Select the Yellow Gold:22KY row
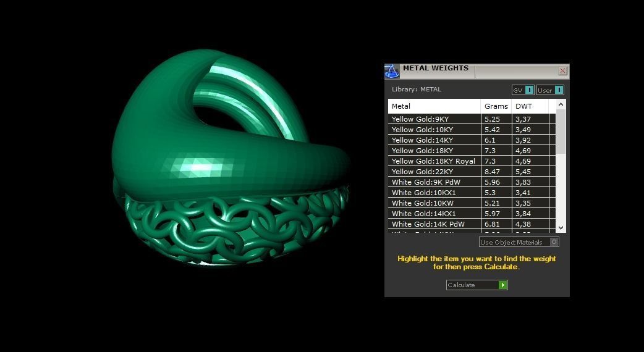 (472, 172)
